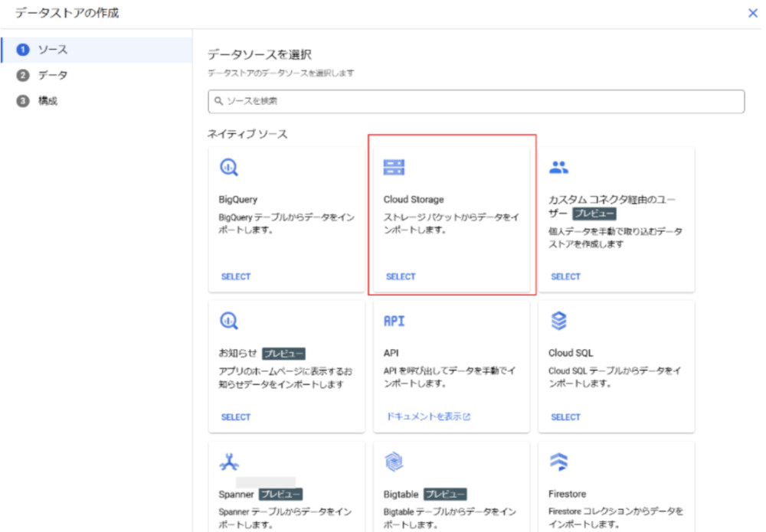Go to step 3 構成
The width and height of the screenshot is (766, 532).
tap(47, 101)
